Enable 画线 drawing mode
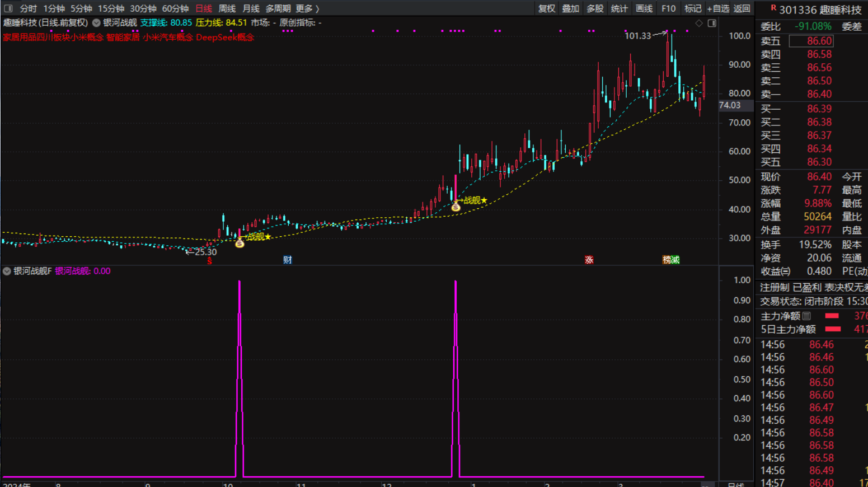868x487 pixels. click(644, 8)
